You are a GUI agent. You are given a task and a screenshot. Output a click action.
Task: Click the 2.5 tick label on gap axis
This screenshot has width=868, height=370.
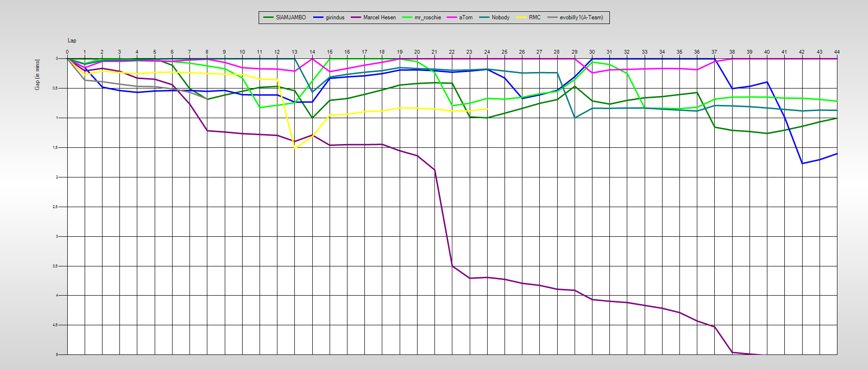point(55,207)
